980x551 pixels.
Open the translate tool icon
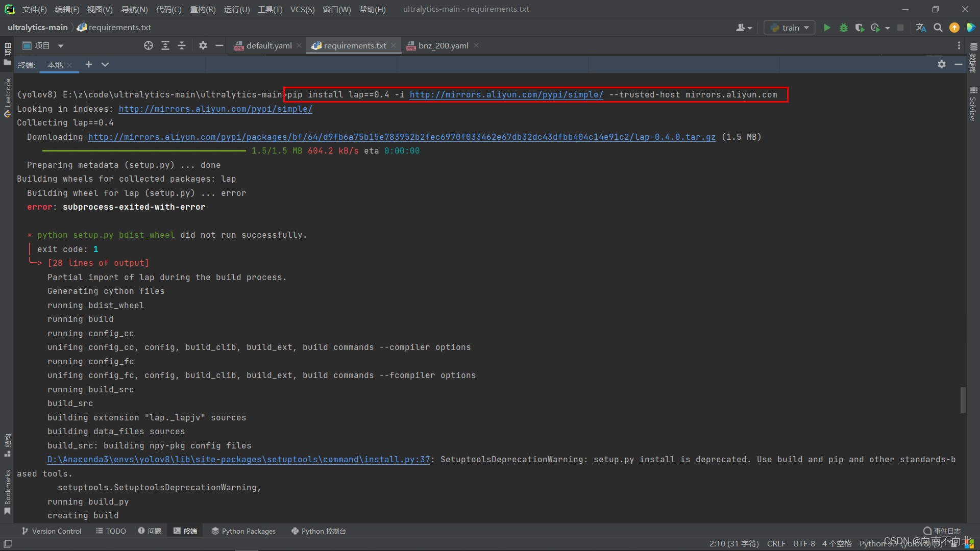[x=921, y=28]
